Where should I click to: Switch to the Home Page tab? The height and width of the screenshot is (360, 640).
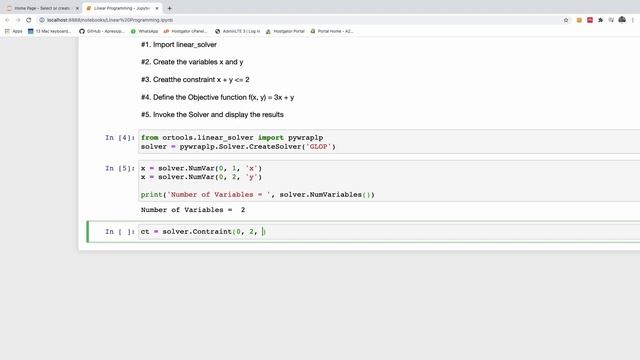[41, 8]
